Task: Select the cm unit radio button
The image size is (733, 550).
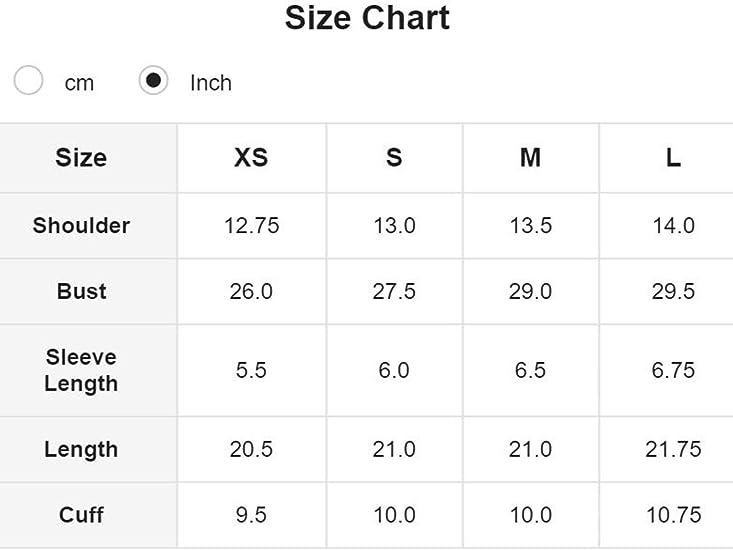Action: (x=29, y=81)
